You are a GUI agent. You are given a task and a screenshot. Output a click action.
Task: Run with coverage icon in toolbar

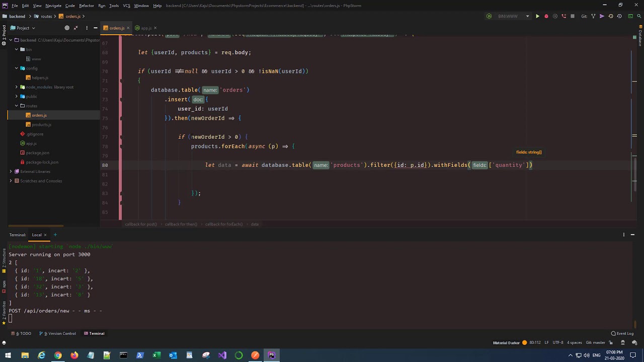click(x=555, y=16)
